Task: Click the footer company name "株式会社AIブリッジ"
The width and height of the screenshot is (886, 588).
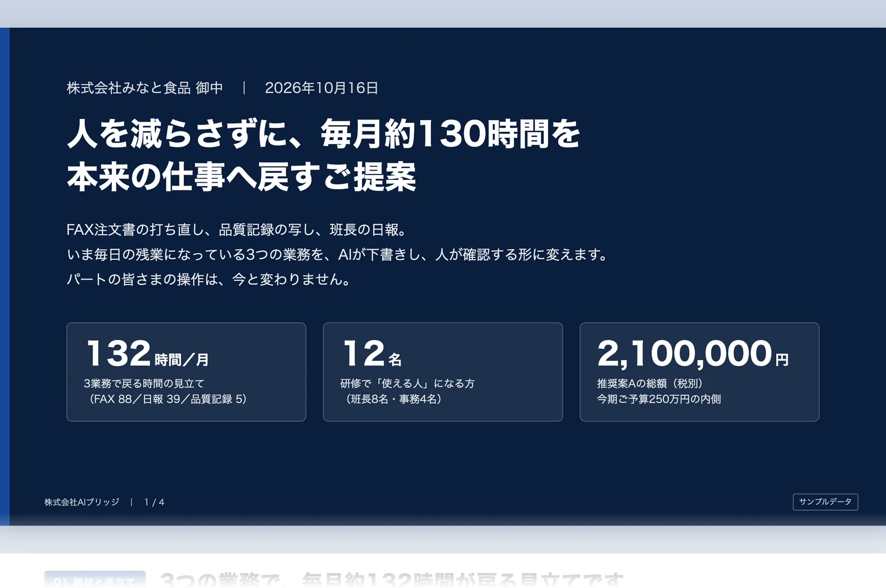Action: [82, 502]
